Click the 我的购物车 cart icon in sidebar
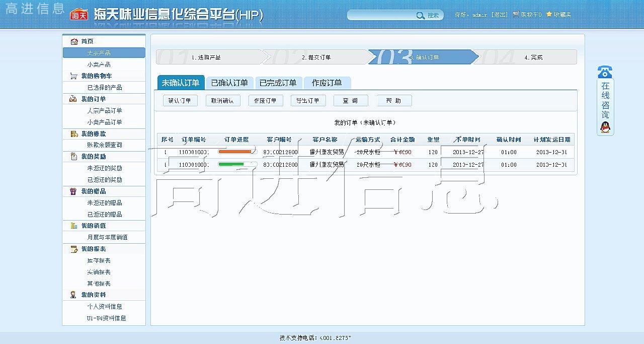Viewport: 644px width, 344px height. tap(73, 76)
